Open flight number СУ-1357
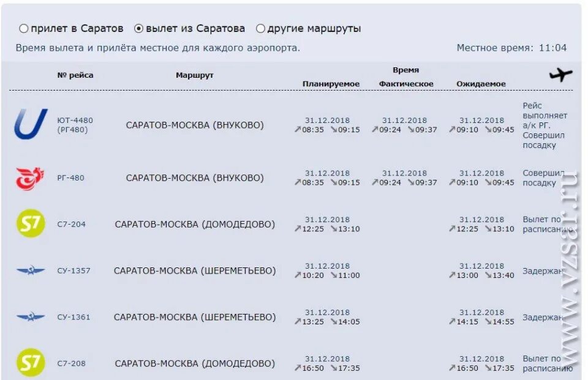Image resolution: width=588 pixels, height=380 pixels. (73, 270)
